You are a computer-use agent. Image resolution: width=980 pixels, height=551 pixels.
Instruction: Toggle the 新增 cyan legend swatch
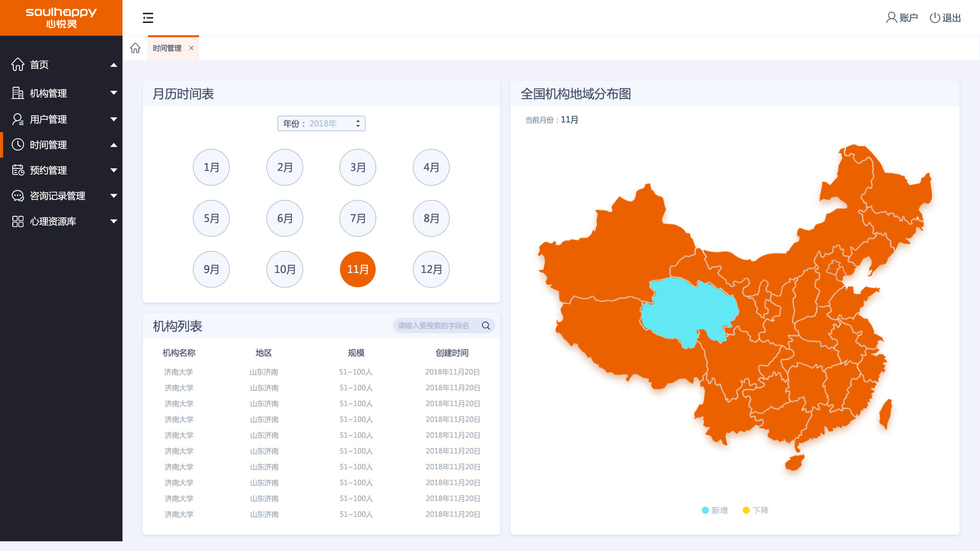tap(705, 510)
